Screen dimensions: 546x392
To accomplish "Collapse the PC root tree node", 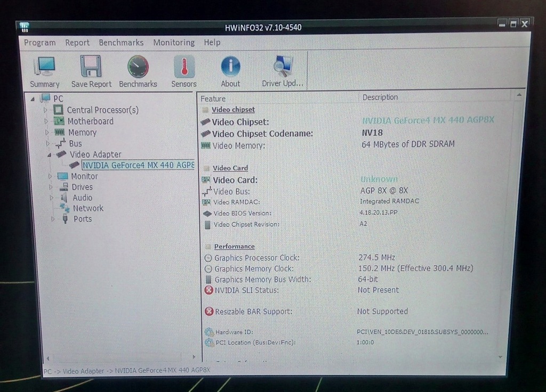I will [33, 99].
